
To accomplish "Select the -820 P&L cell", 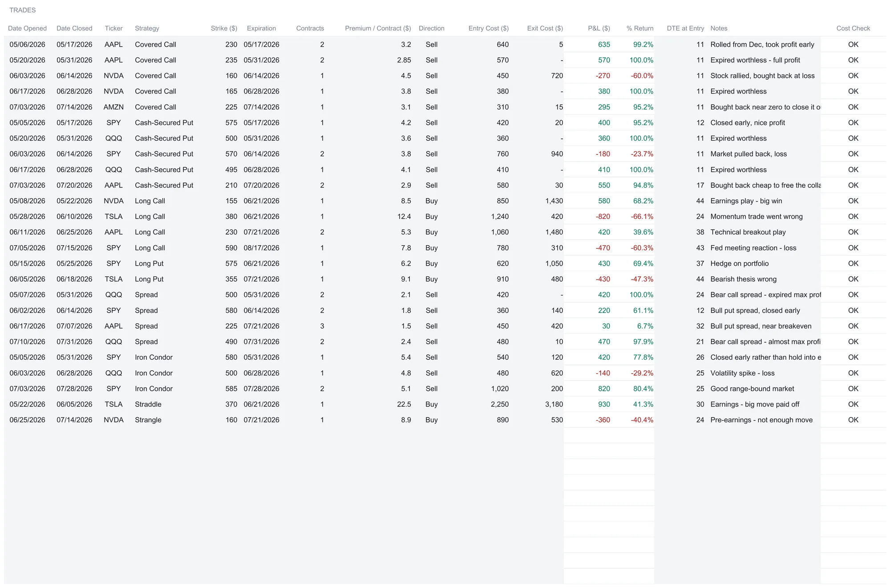I will pos(603,216).
